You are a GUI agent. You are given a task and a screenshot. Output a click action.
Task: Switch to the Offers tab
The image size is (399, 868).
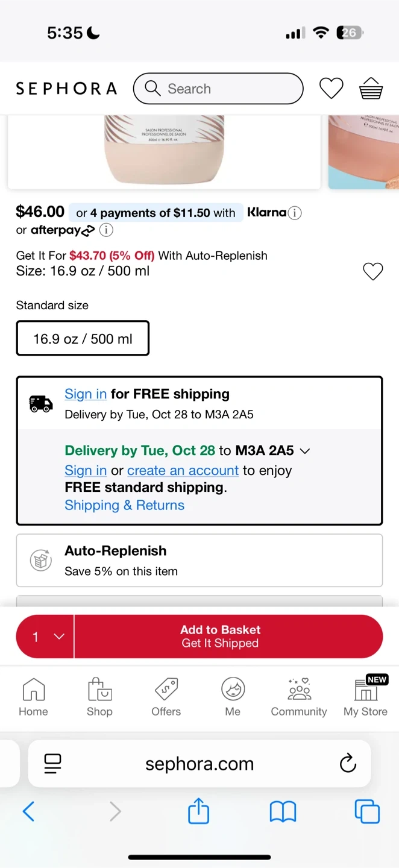(x=166, y=697)
